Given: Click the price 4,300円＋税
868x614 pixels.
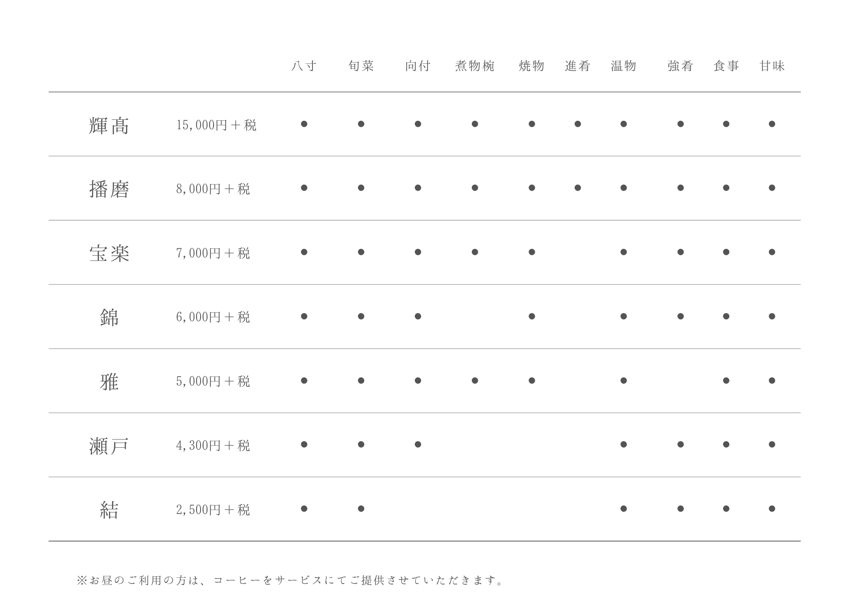Looking at the screenshot, I should pos(213,446).
